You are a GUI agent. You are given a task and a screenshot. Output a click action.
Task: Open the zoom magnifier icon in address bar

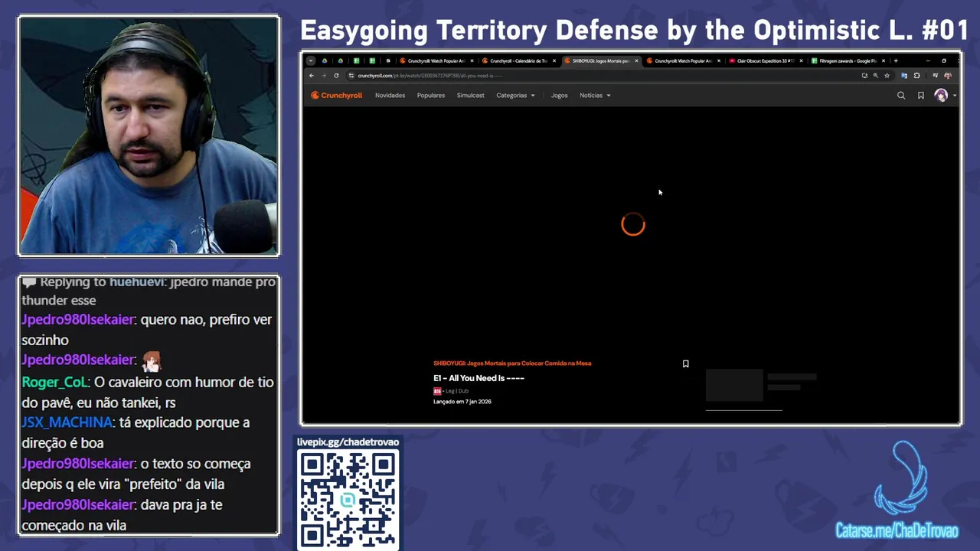[876, 76]
